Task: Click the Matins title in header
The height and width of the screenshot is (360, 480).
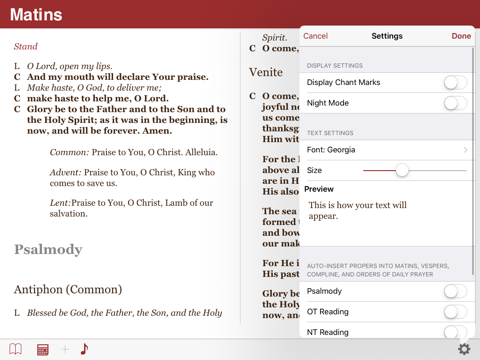Action: tap(36, 15)
